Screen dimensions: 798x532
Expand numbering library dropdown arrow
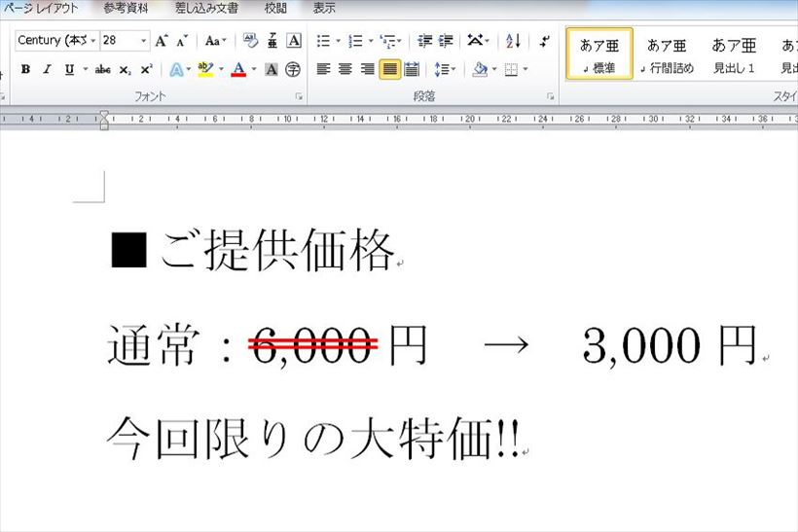pos(371,41)
